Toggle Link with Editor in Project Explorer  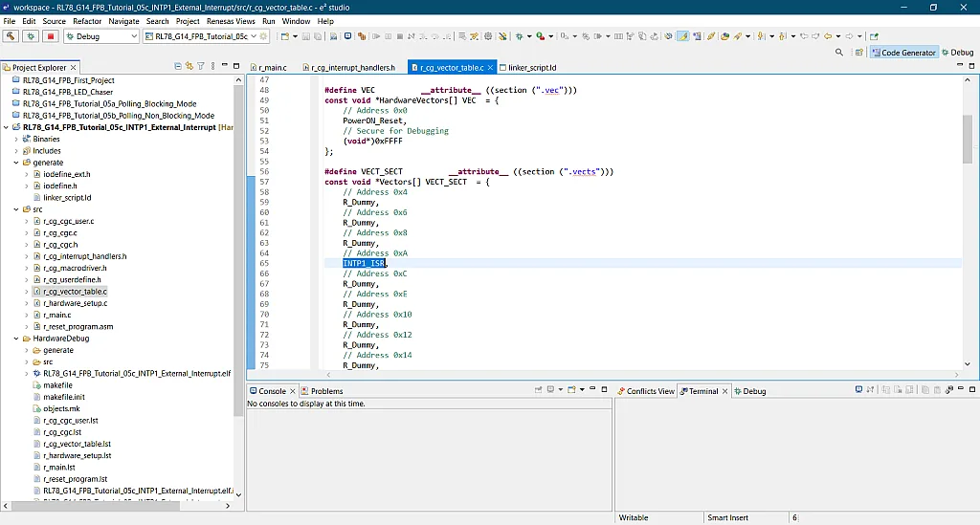coord(189,66)
